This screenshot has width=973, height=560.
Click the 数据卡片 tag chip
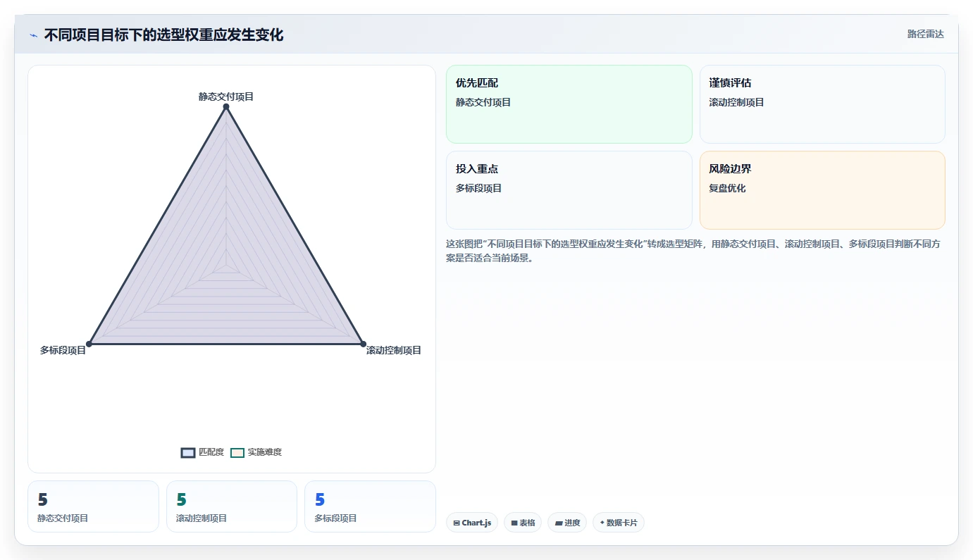(619, 523)
